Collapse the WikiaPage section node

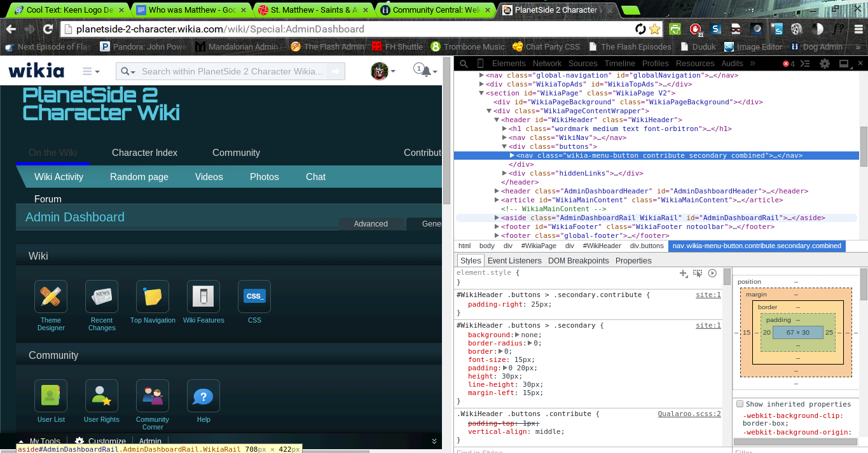click(x=481, y=93)
